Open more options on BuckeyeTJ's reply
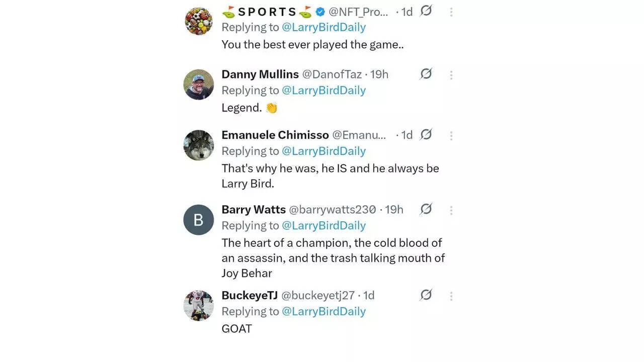The width and height of the screenshot is (644, 362). coord(451,296)
